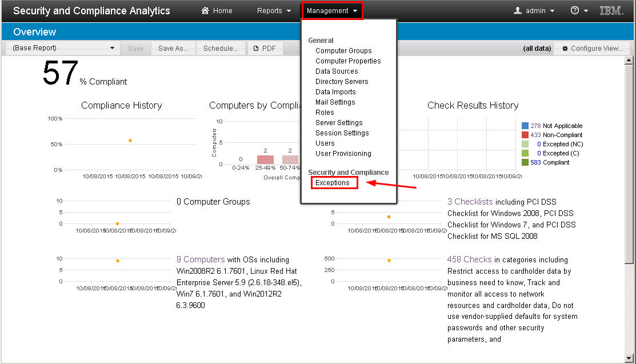
Task: Open the Reports dropdown menu
Action: click(x=274, y=10)
